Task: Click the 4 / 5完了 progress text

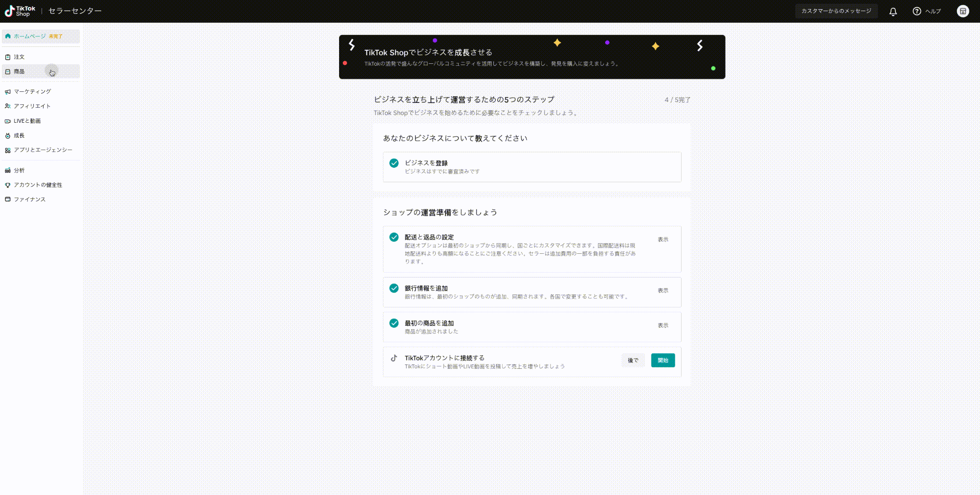Action: pyautogui.click(x=677, y=100)
